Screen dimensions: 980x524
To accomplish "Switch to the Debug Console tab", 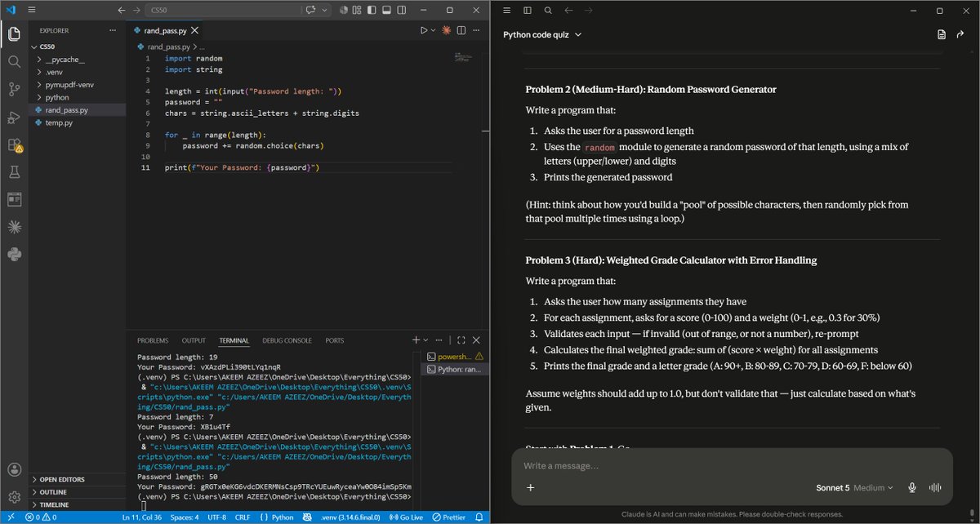I will (287, 340).
